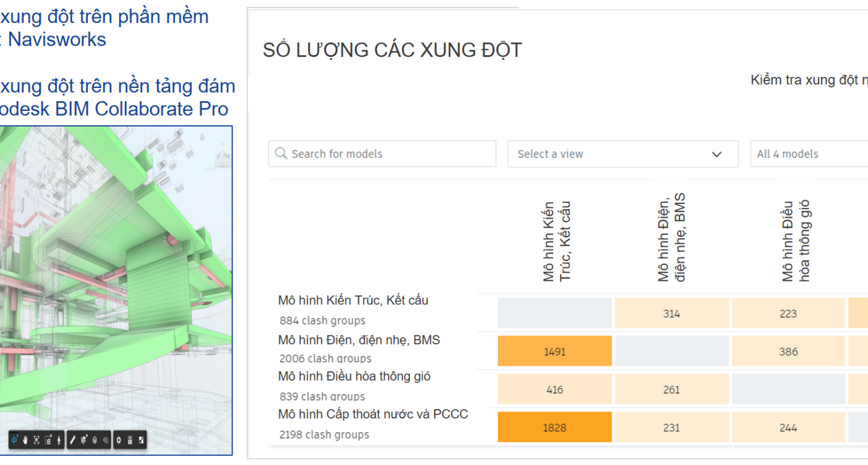868x465 pixels.
Task: Open viewer Settings gear icon
Action: 119,440
